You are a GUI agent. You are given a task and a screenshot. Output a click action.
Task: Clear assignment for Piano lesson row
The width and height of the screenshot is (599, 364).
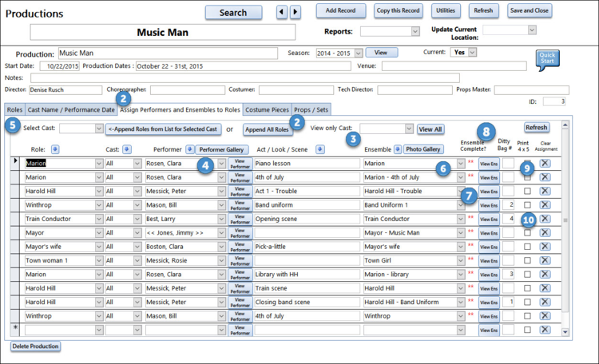[545, 163]
